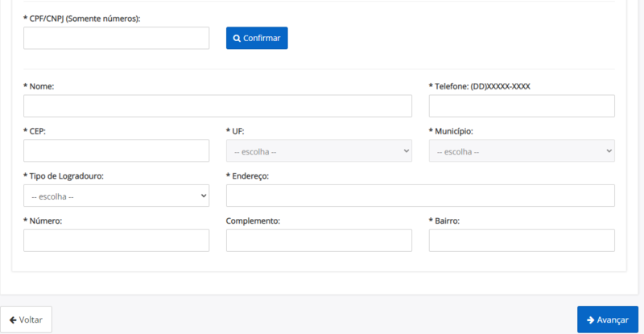Open the Tipo de Logradouro dropdown
644x334 pixels.
pyautogui.click(x=116, y=196)
